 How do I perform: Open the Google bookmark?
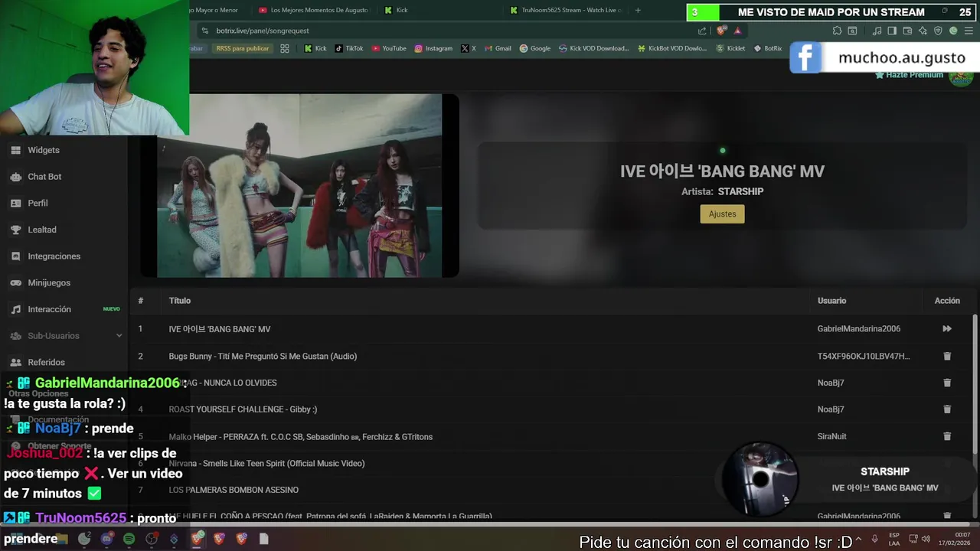pos(534,48)
